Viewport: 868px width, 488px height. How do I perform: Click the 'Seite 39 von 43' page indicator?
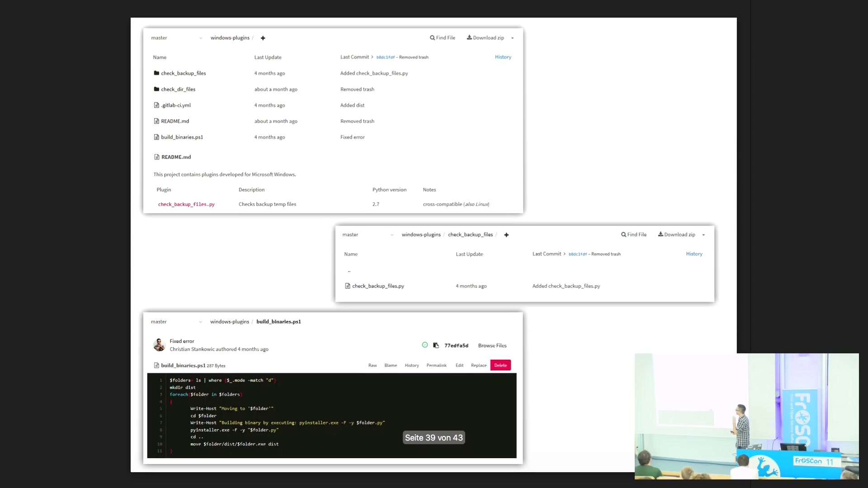pos(434,438)
